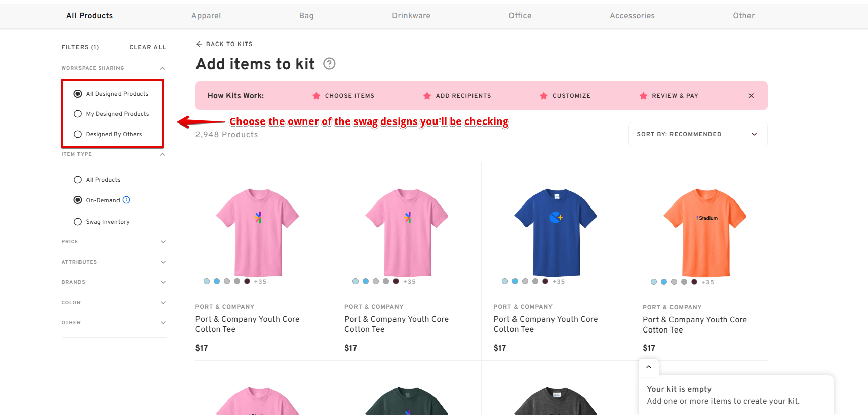Pick the dark maroon swatch on first pink tee
Viewport: 868px width, 415px height.
[247, 281]
